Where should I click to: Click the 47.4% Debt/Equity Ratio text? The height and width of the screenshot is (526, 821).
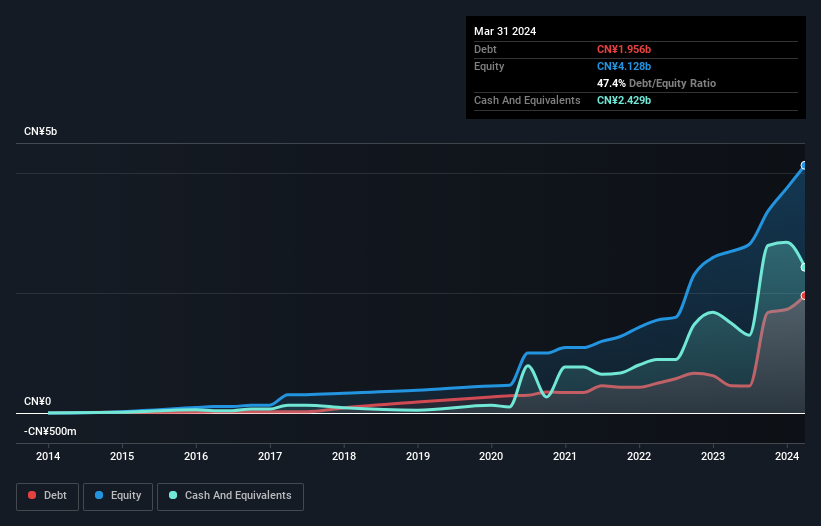[x=657, y=83]
